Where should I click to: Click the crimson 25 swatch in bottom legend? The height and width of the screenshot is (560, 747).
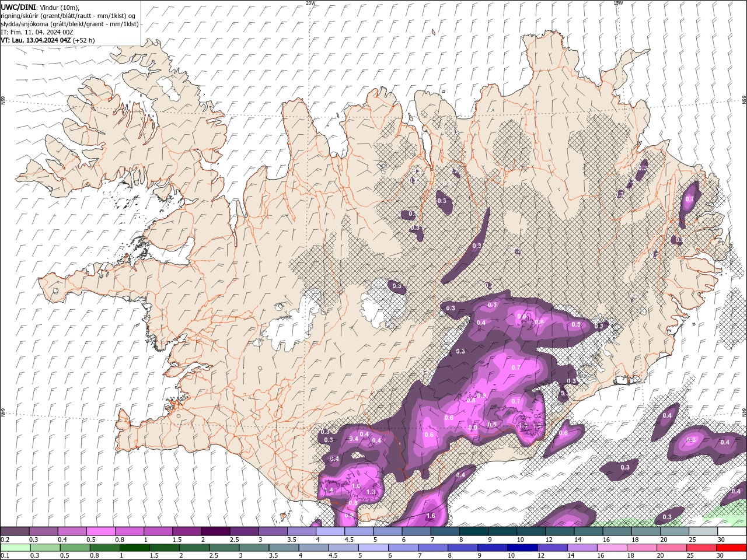click(701, 548)
